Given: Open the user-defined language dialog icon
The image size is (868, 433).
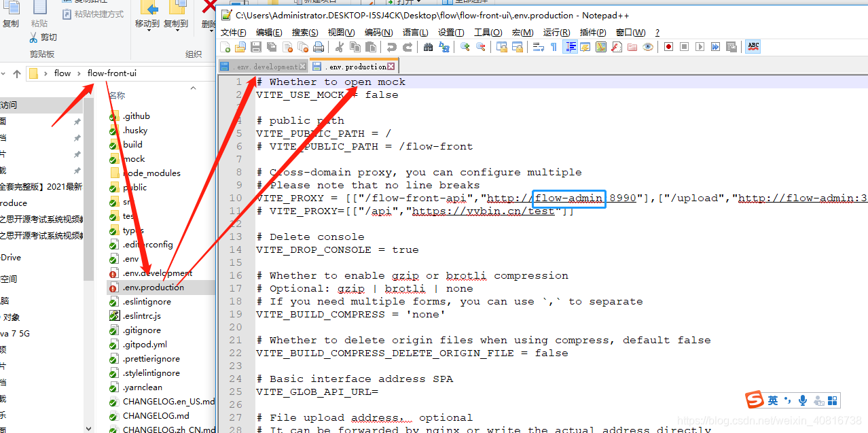Looking at the screenshot, I should [585, 47].
